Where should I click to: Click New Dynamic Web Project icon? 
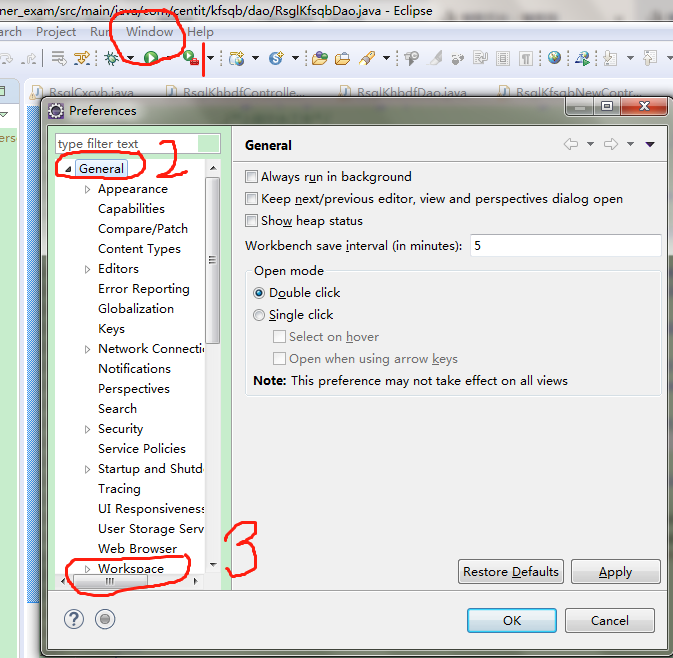click(x=236, y=58)
